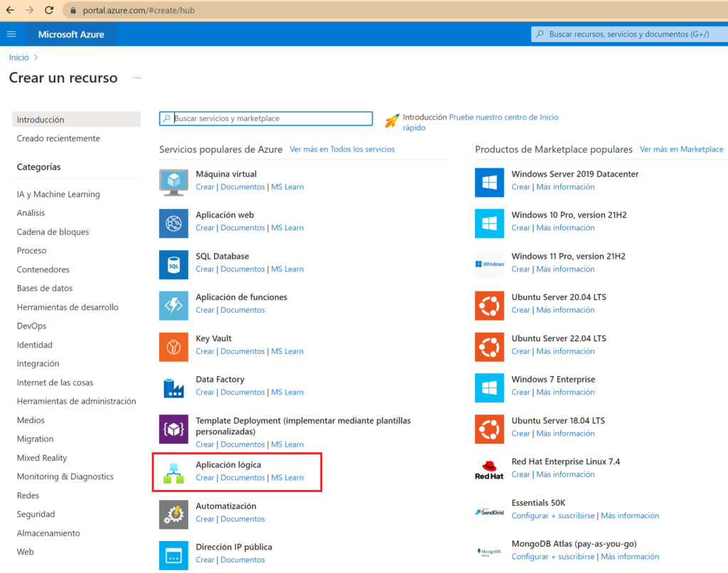728x573 pixels.
Task: Click the breadcrumb chevron after Inicio
Action: 36,57
